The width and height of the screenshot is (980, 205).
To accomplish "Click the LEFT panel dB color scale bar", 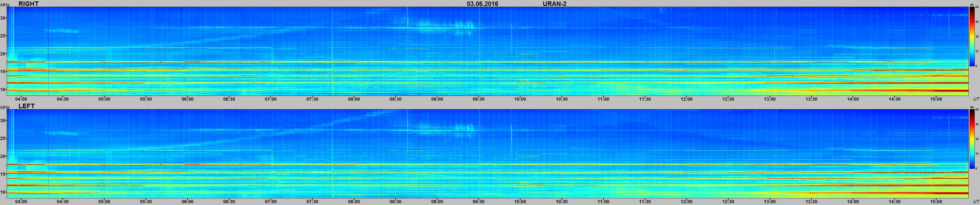I will [972, 139].
